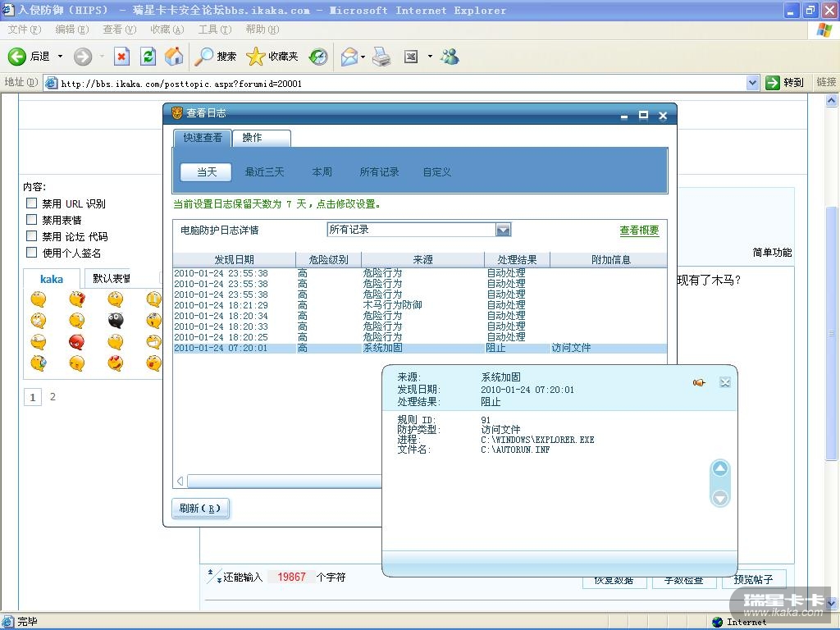840x630 pixels.
Task: Choose 自定义 log date range
Action: 436,172
